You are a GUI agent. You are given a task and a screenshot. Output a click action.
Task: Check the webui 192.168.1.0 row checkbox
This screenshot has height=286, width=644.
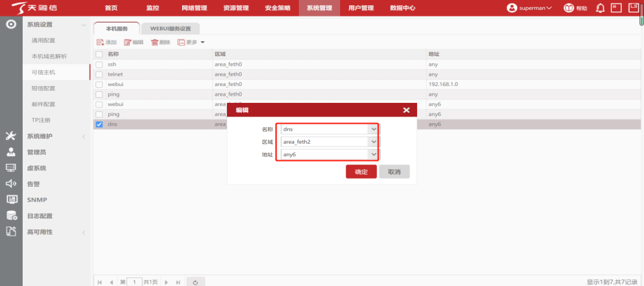[x=99, y=84]
